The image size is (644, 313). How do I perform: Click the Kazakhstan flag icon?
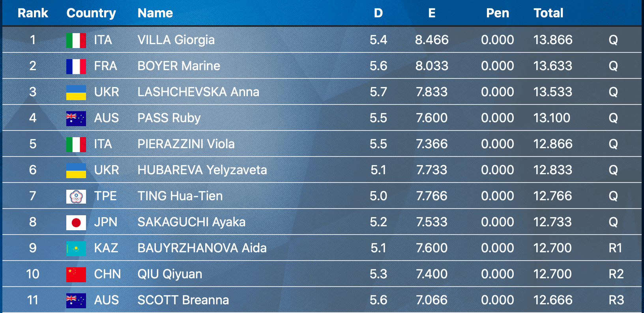(76, 248)
